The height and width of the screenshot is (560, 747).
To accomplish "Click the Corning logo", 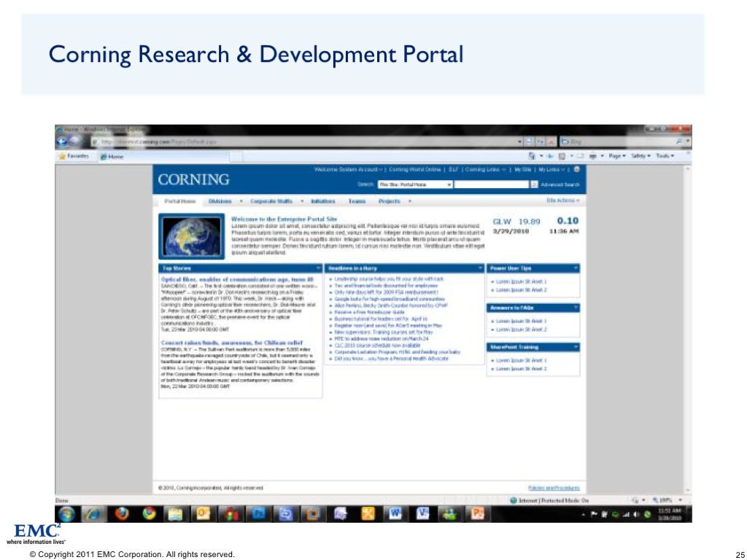I will (194, 180).
